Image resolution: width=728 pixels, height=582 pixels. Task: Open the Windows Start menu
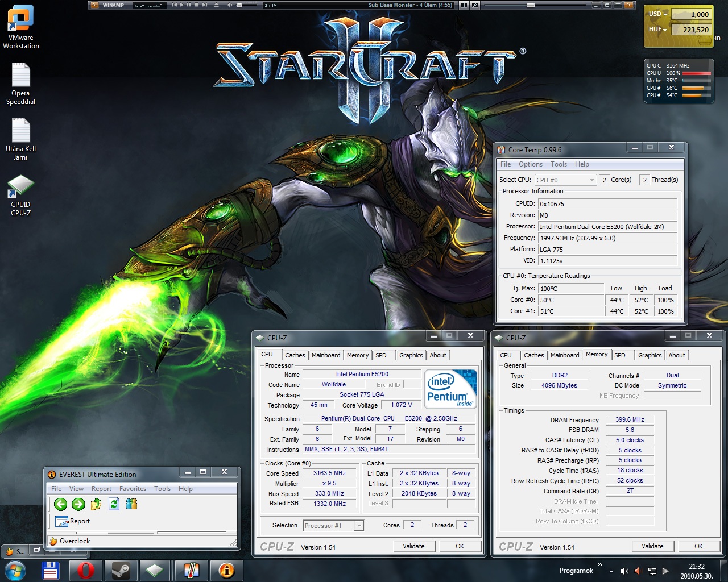[15, 570]
